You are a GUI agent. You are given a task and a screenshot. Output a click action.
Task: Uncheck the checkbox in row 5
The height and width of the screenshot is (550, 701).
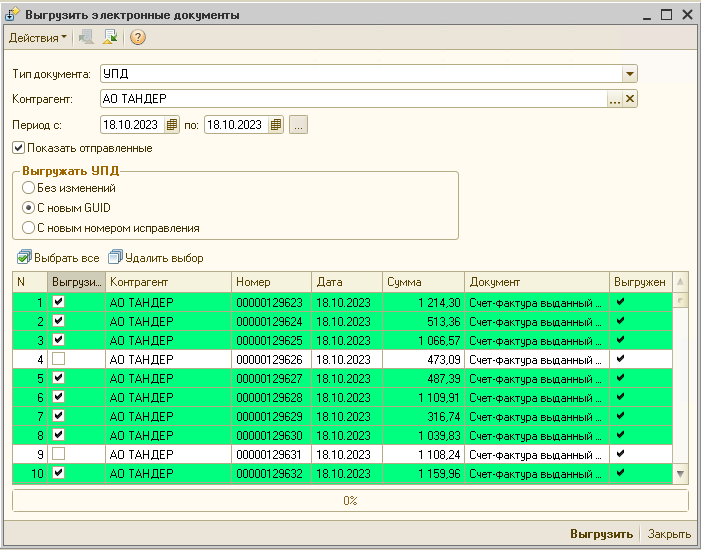pos(59,378)
